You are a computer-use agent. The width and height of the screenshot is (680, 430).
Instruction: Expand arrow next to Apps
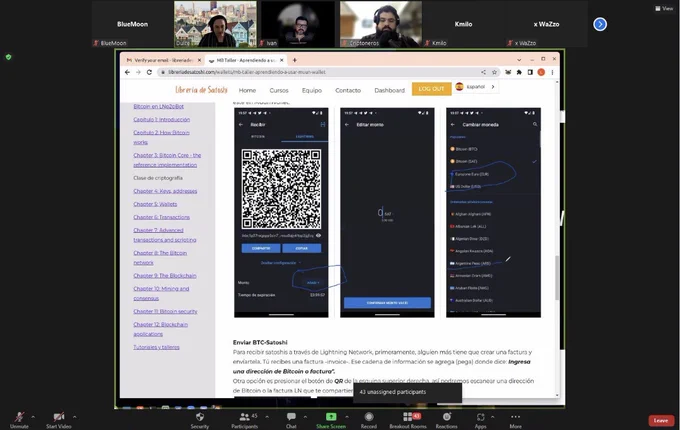(492, 417)
